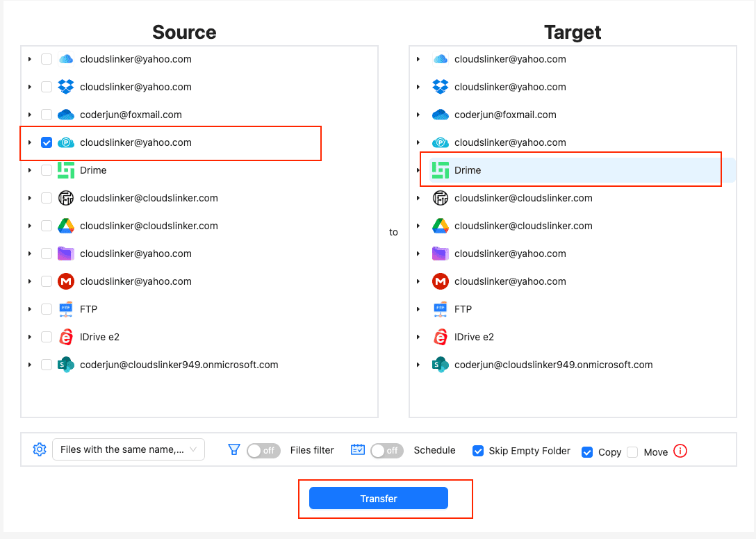Click the SharePoint icon in Source list
Viewport: 756px width, 539px height.
point(66,365)
